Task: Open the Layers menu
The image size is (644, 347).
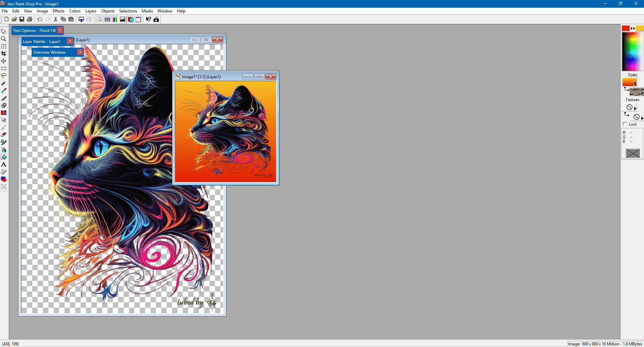Action: (91, 11)
